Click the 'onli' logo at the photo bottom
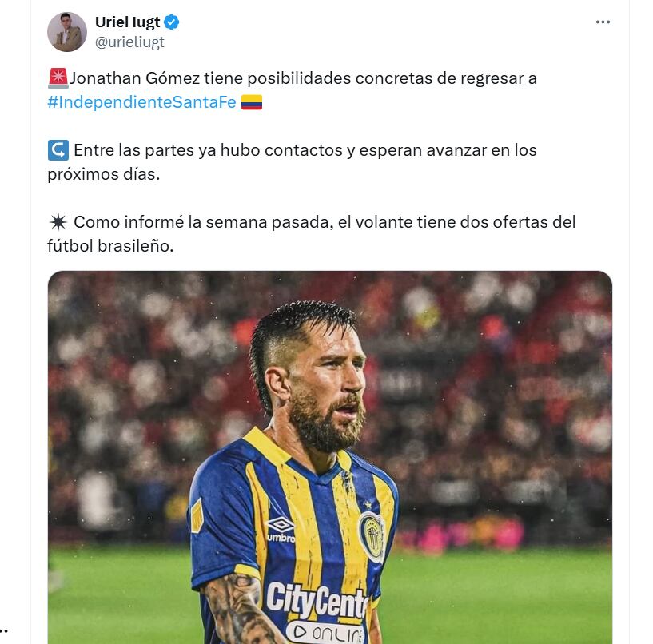This screenshot has height=644, width=653. pyautogui.click(x=325, y=630)
